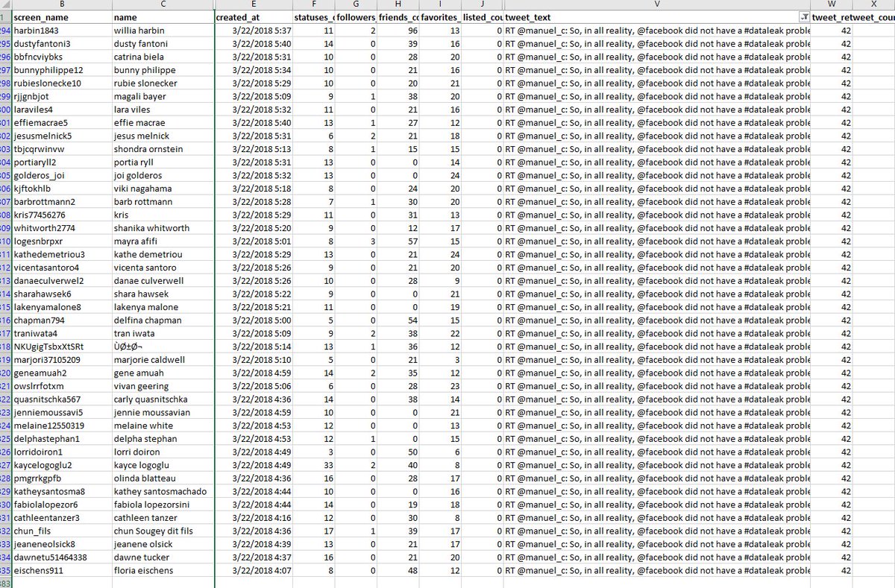Viewport: 895px width, 588px height.
Task: Select column X header
Action: 874,4
